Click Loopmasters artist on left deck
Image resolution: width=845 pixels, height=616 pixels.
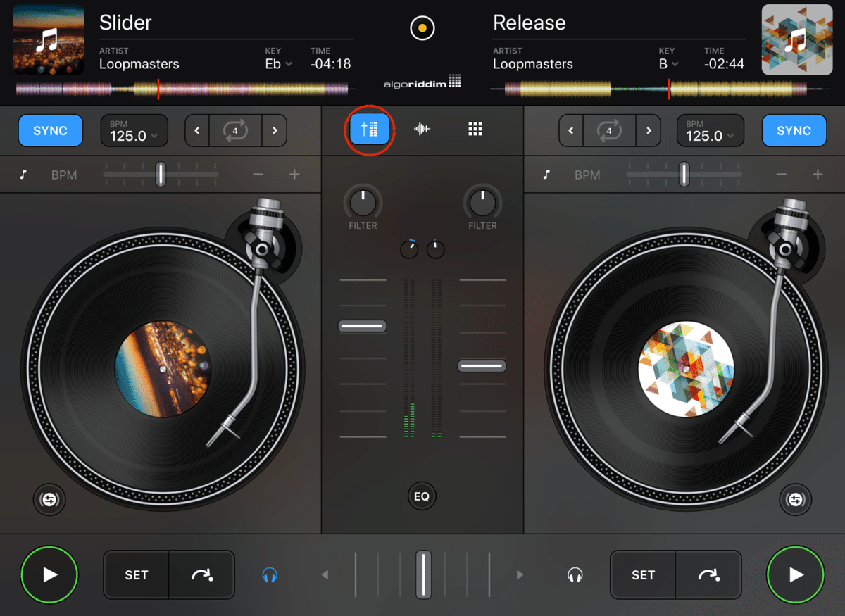point(139,64)
